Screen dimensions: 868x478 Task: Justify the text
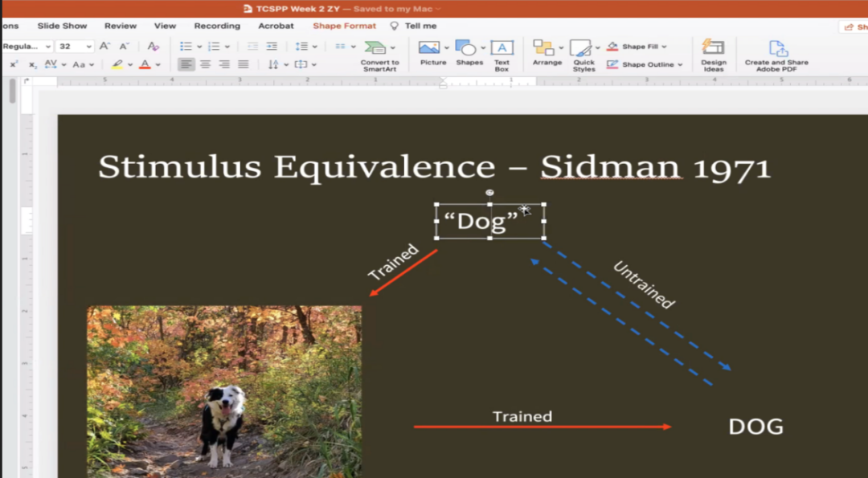[243, 65]
